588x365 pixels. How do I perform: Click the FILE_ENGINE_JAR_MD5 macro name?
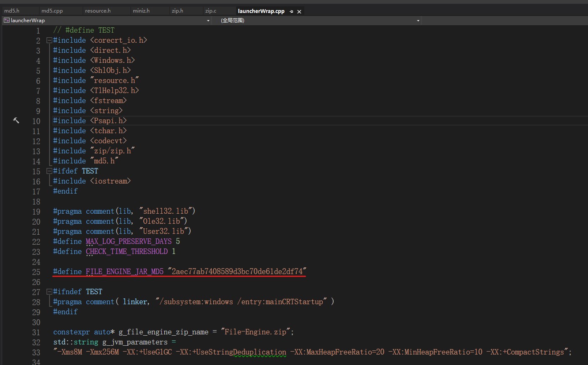[124, 272]
